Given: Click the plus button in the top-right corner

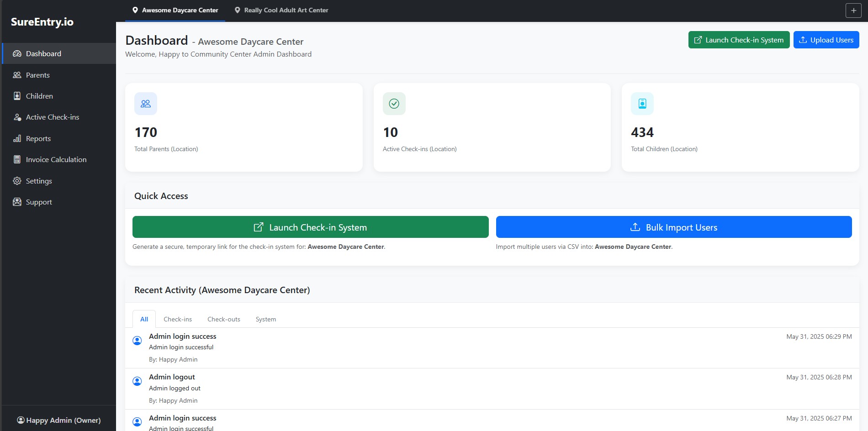Looking at the screenshot, I should click(853, 10).
